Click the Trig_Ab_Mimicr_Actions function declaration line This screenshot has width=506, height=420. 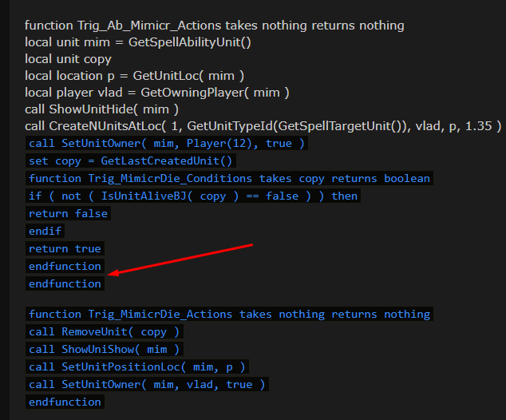214,26
